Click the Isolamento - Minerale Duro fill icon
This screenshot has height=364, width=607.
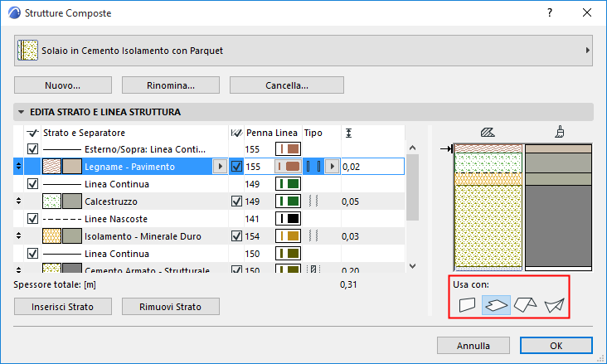click(51, 236)
